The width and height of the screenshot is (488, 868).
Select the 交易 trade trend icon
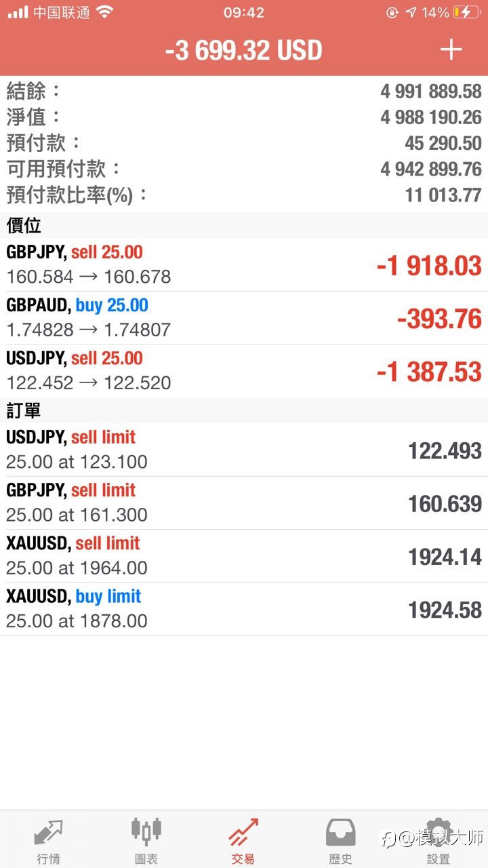pyautogui.click(x=243, y=833)
